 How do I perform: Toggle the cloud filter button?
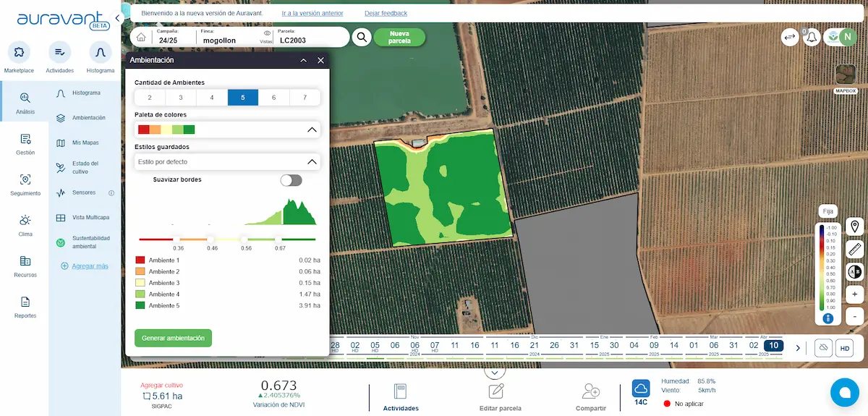[823, 348]
